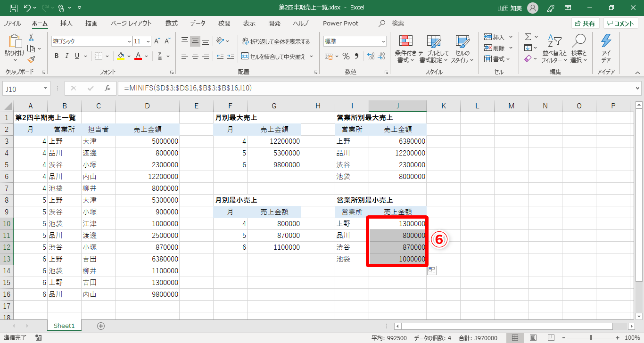
Task: Click the fx insert function button
Action: 107,88
